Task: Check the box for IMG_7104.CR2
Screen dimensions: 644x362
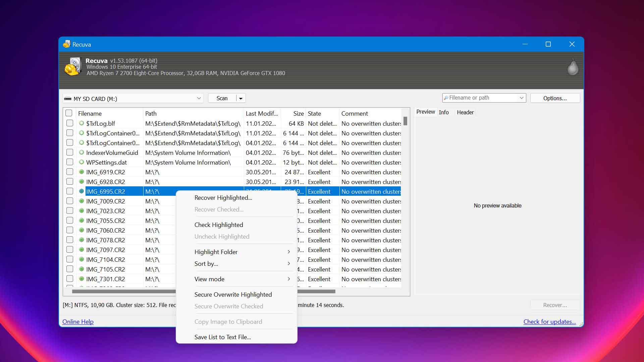Action: click(x=69, y=259)
